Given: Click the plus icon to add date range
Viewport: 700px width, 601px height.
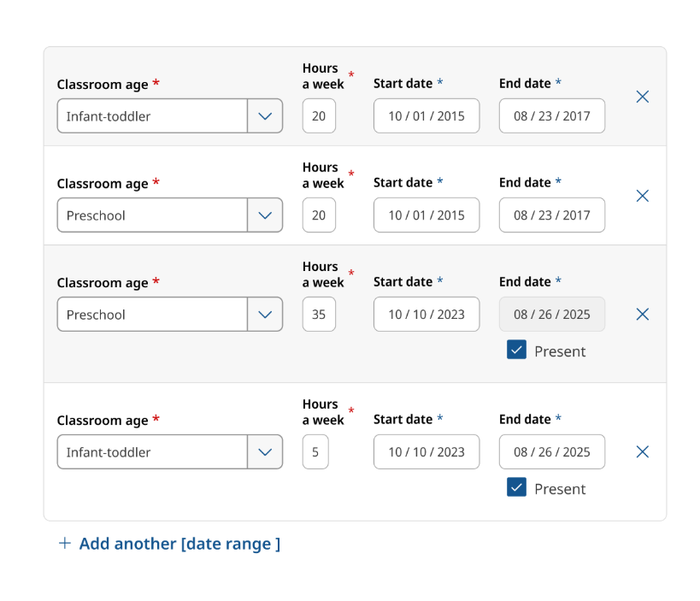Looking at the screenshot, I should click(x=64, y=544).
